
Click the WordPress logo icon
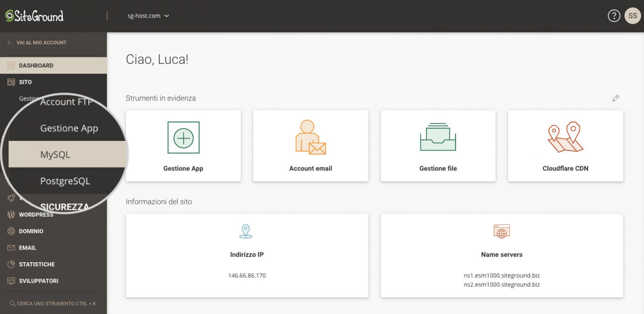tap(11, 215)
